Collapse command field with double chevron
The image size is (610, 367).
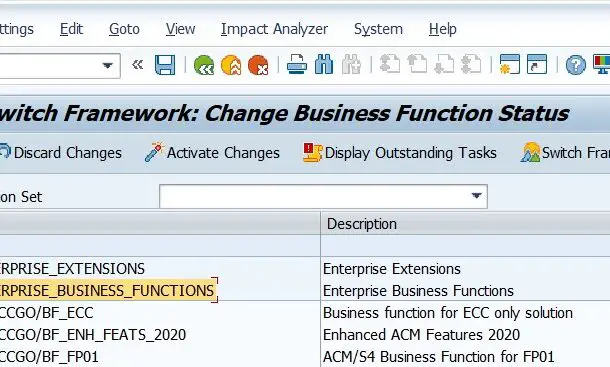click(x=138, y=65)
